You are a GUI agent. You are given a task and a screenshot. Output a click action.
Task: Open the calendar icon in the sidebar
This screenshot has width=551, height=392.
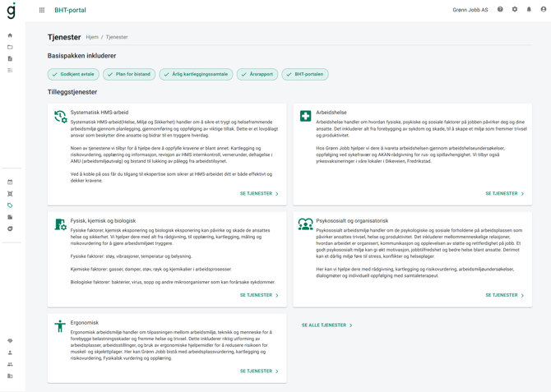point(10,182)
